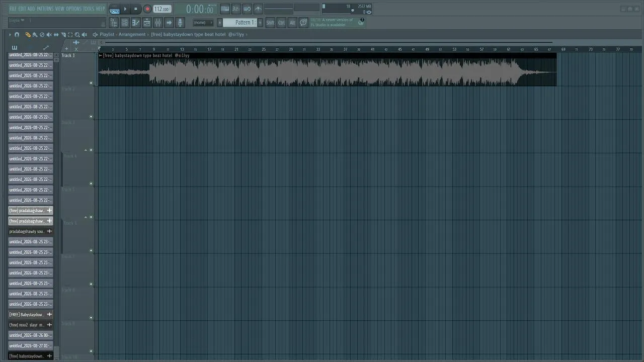The image size is (644, 362).
Task: Click the arrow left of Pattern 1
Action: click(x=220, y=23)
